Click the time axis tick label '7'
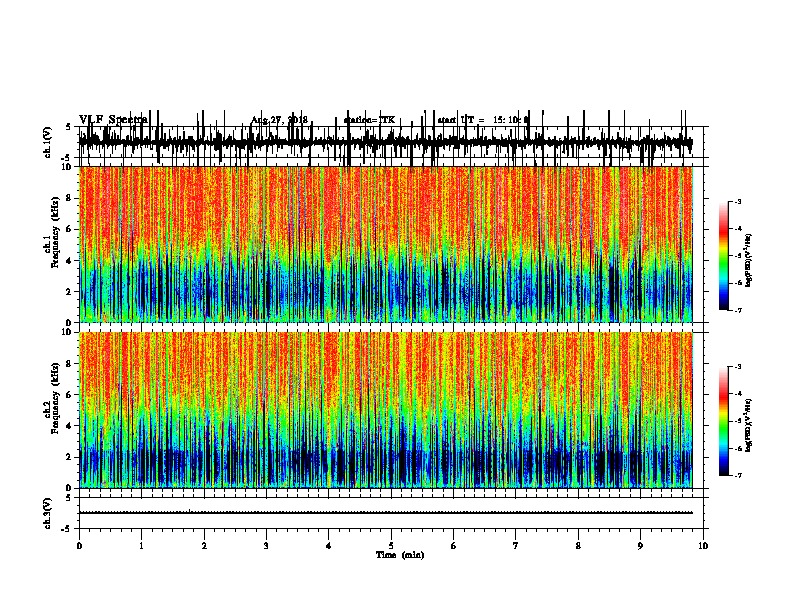Viewport: 792px width, 612px height. click(x=516, y=545)
